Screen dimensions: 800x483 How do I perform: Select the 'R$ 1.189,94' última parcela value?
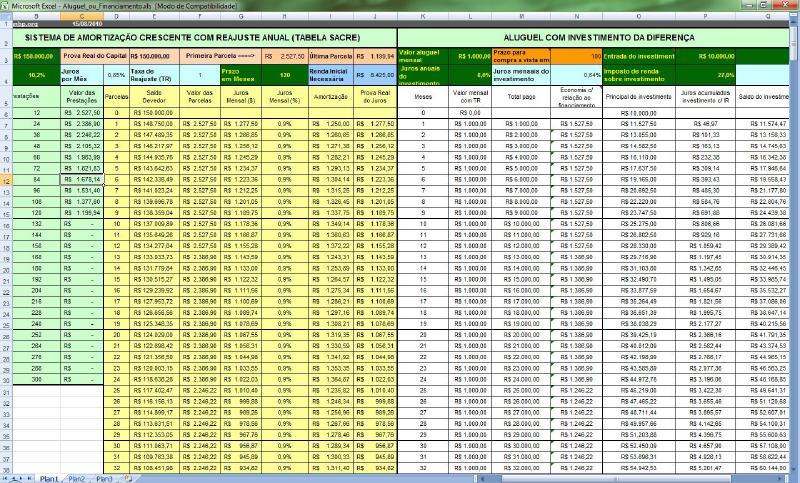point(375,56)
